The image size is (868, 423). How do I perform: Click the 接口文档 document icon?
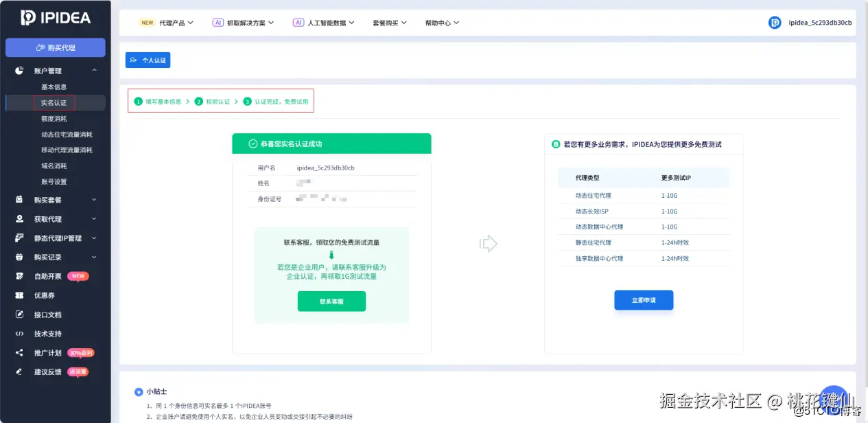[19, 315]
